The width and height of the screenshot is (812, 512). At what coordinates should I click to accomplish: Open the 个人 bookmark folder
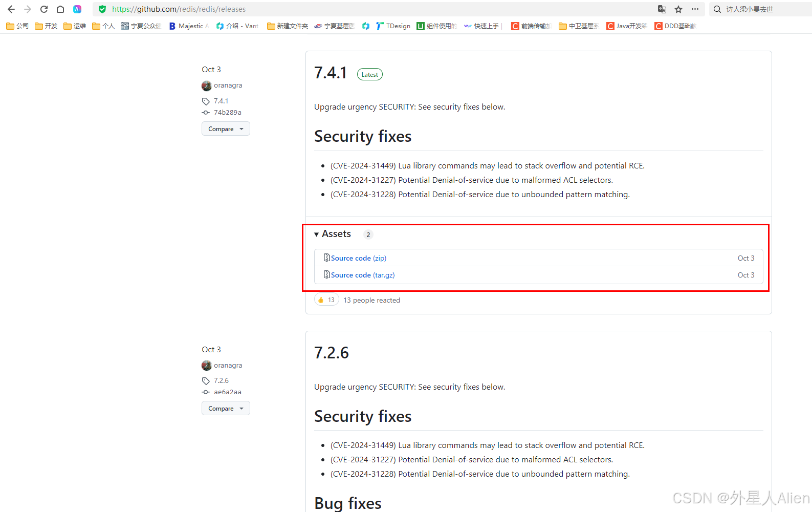(x=103, y=26)
